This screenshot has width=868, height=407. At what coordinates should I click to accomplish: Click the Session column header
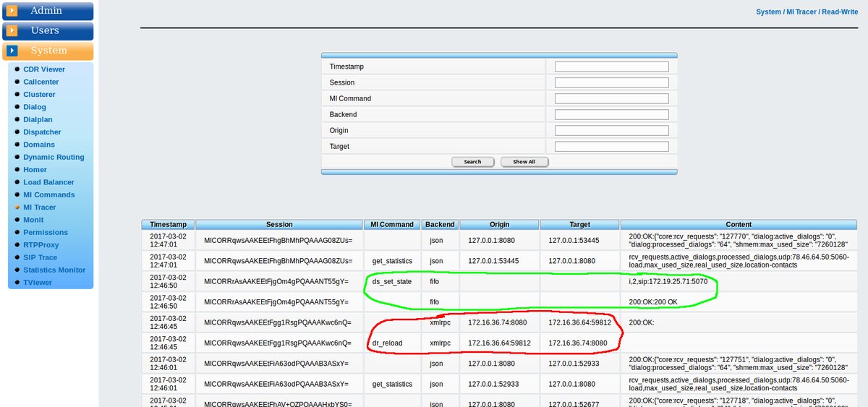278,225
